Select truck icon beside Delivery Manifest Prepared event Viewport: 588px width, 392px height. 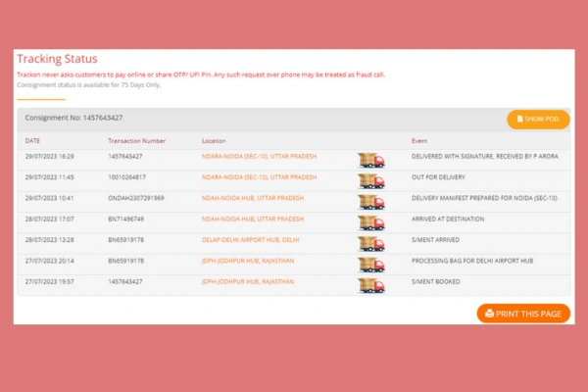click(370, 202)
